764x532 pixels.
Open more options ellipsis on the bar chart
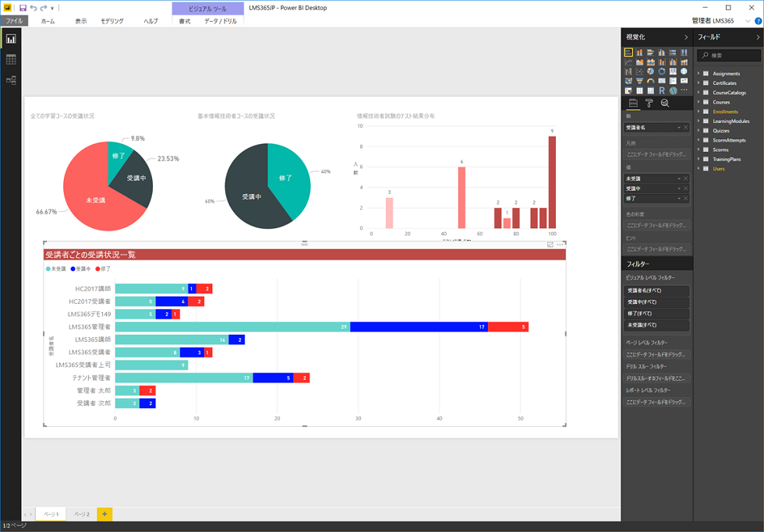point(559,245)
